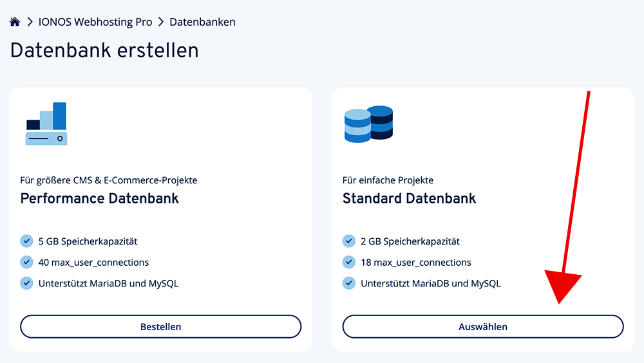This screenshot has height=363, width=644.
Task: Select the Performance Datenbank card title
Action: pyautogui.click(x=100, y=198)
